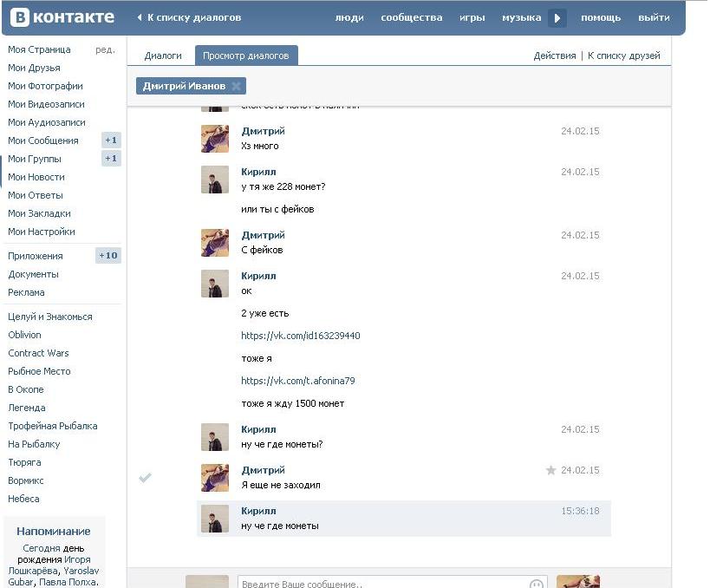Click ред. next to Моя Страница
Screen dimensions: 710x588
point(105,49)
